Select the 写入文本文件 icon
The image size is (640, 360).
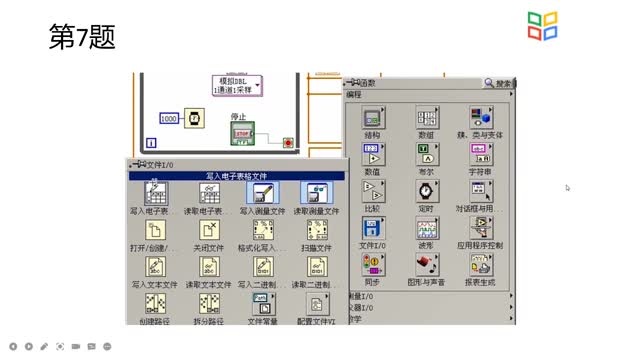pyautogui.click(x=156, y=267)
